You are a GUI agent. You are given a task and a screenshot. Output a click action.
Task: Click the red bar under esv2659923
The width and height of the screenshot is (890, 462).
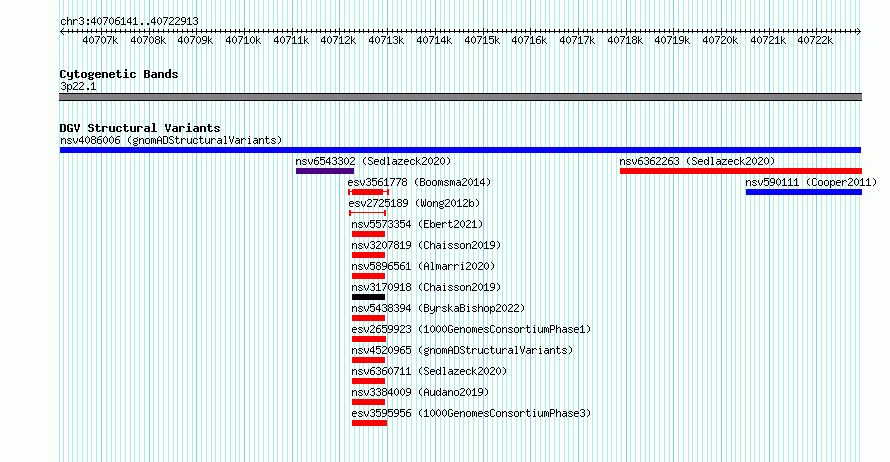tap(369, 339)
